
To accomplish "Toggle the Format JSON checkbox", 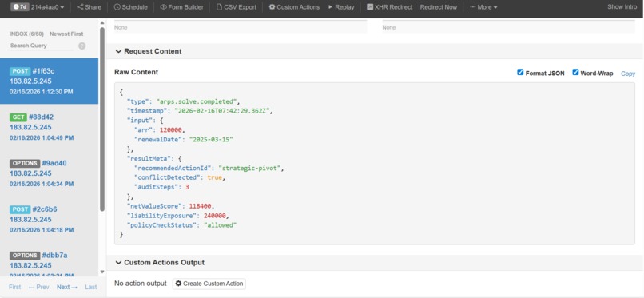I will tap(520, 72).
